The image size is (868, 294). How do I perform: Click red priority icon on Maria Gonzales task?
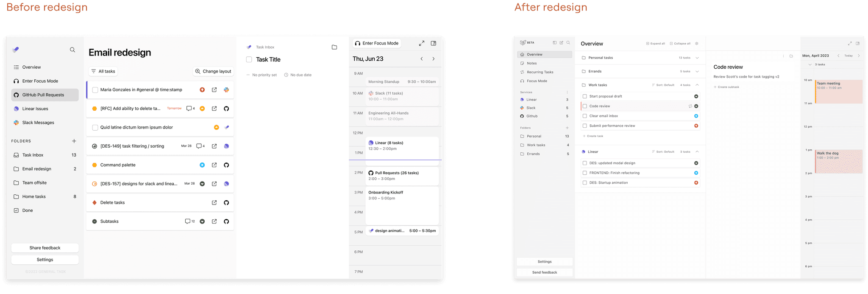click(202, 90)
